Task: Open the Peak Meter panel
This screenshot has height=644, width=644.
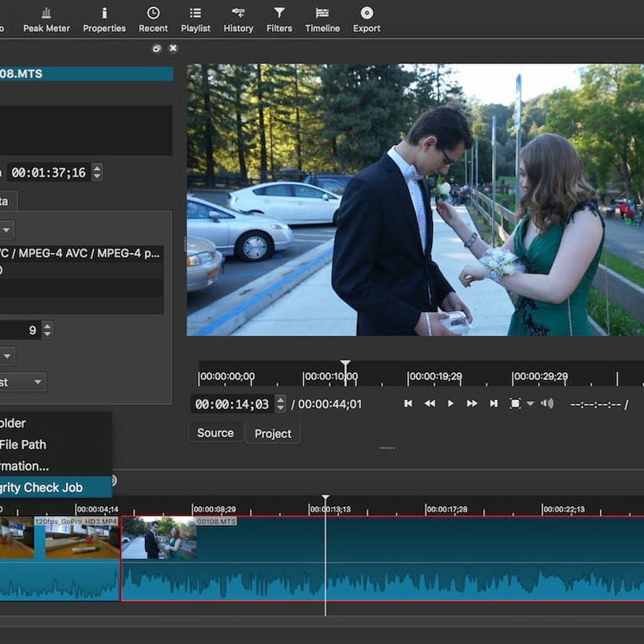Action: [46, 19]
